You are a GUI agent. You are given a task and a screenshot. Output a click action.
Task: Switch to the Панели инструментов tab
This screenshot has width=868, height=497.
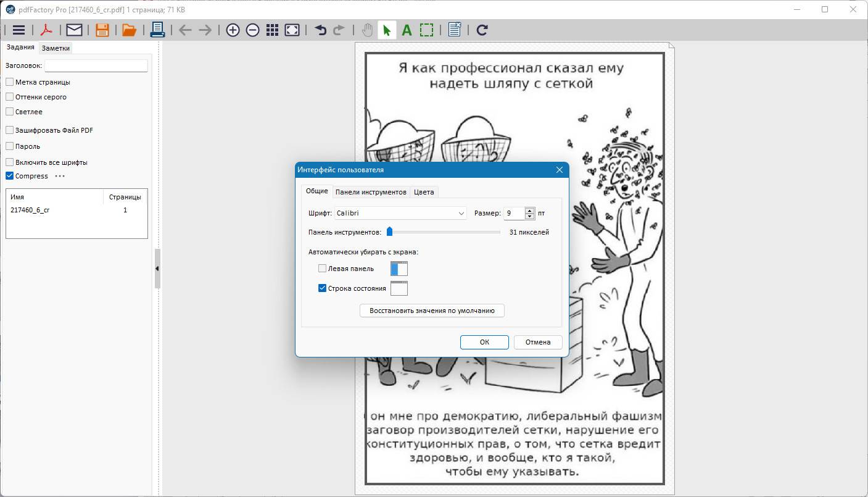(x=371, y=192)
